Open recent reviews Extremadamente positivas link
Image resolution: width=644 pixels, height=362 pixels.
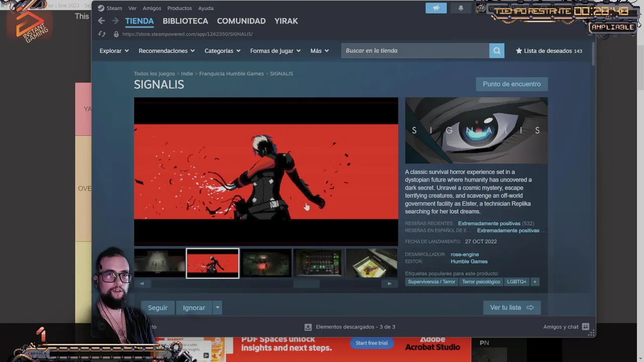pos(489,223)
